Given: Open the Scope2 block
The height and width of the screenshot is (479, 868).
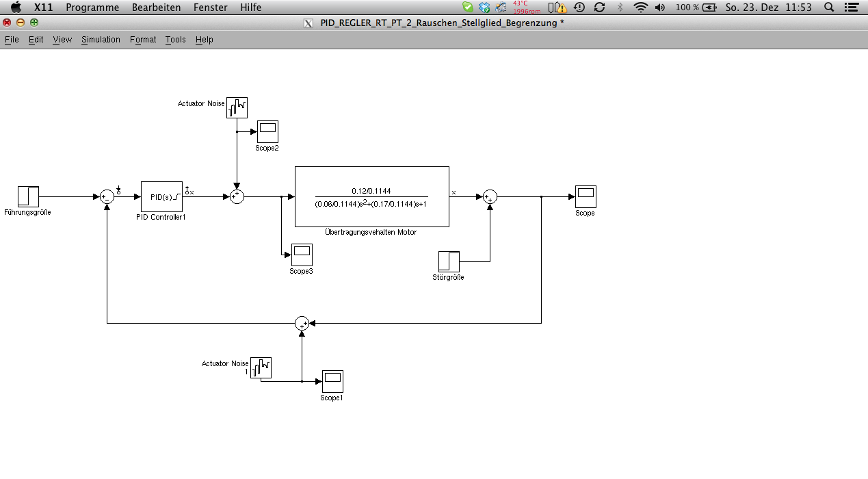Looking at the screenshot, I should pos(267,131).
